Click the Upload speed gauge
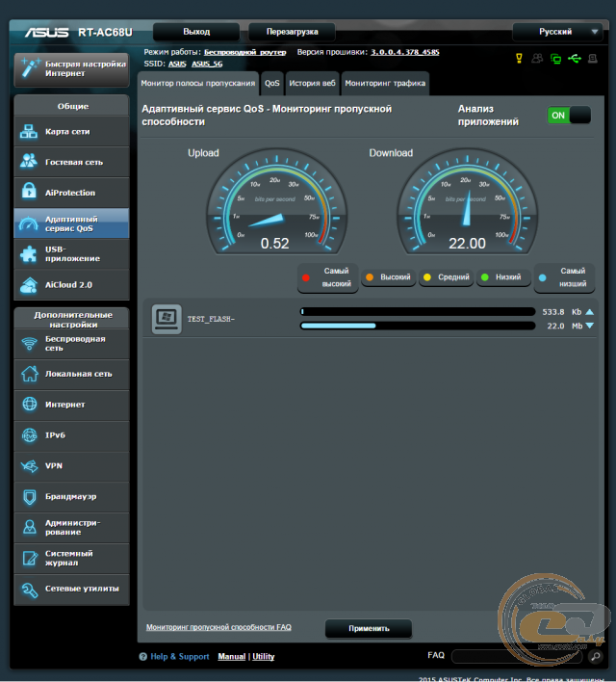Viewport: 616px width, 682px height. [276, 202]
